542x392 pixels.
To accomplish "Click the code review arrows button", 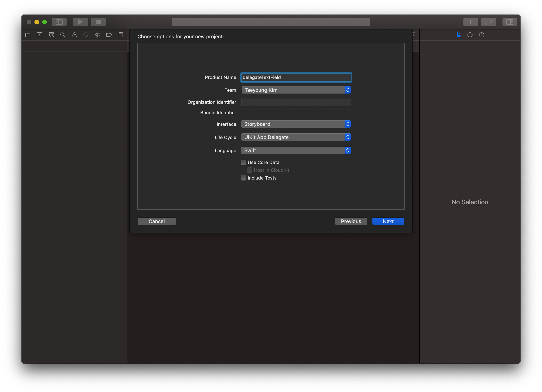I will pyautogui.click(x=488, y=22).
